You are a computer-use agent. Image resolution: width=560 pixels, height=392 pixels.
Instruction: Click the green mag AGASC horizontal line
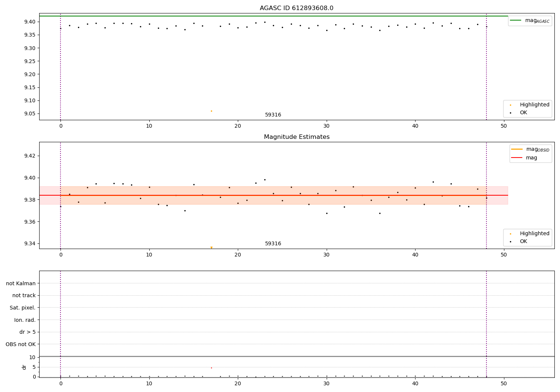click(274, 16)
